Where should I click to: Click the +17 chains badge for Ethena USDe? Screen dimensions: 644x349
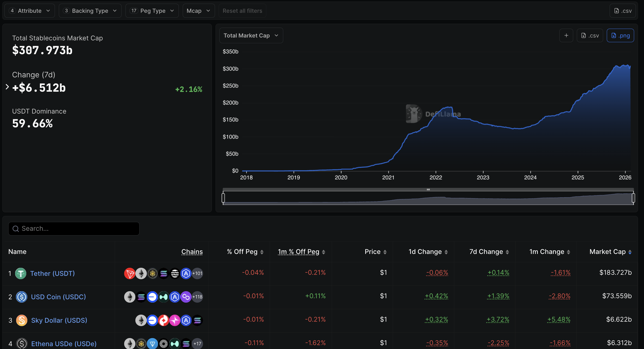pyautogui.click(x=197, y=344)
